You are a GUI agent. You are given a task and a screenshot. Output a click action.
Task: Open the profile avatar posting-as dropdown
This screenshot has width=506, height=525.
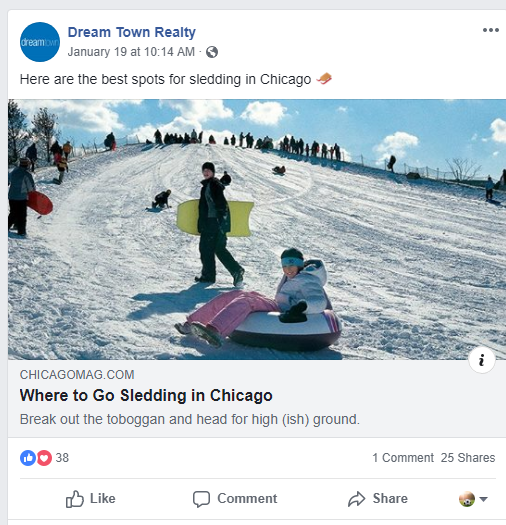point(473,499)
